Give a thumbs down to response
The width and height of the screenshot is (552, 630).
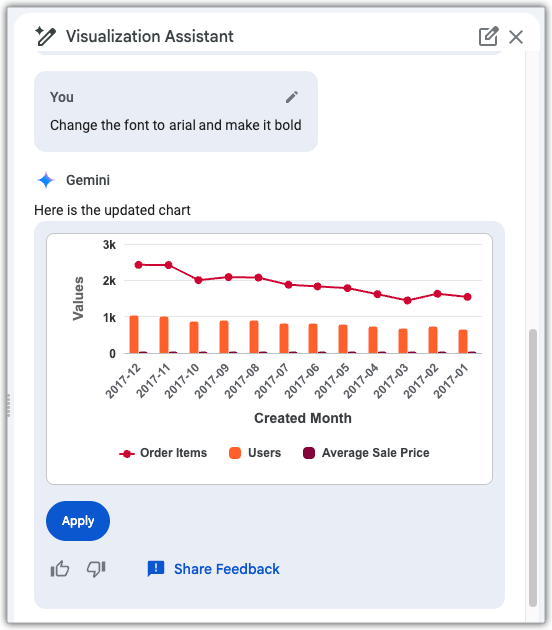(96, 569)
